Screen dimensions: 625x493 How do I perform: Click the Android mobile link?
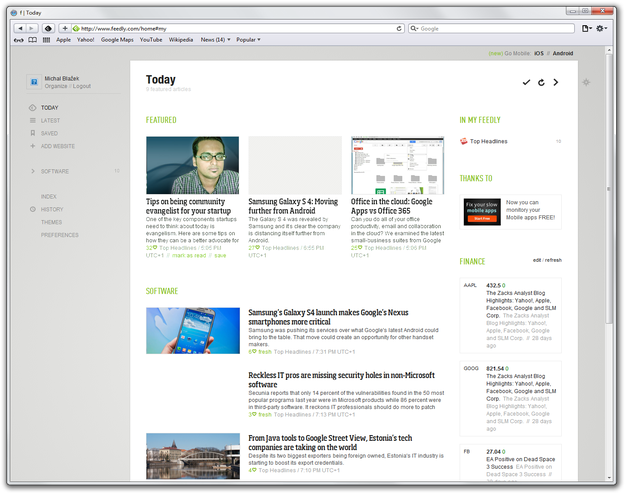pos(563,53)
